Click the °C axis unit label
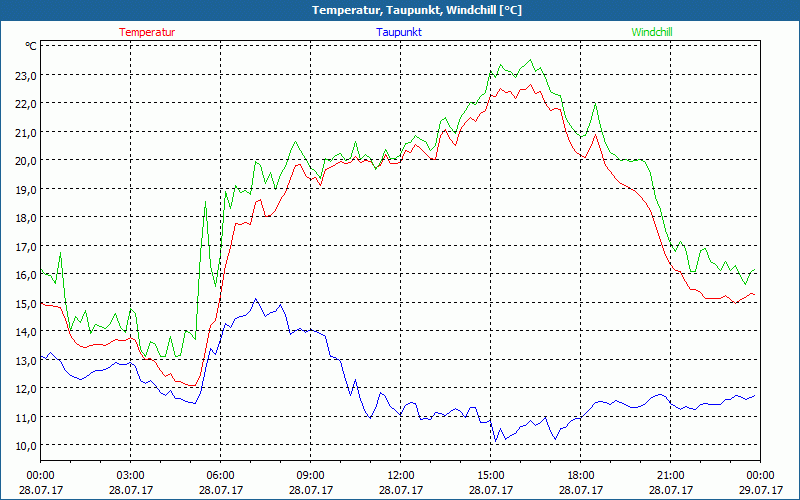This screenshot has height=500, width=800. (x=31, y=46)
